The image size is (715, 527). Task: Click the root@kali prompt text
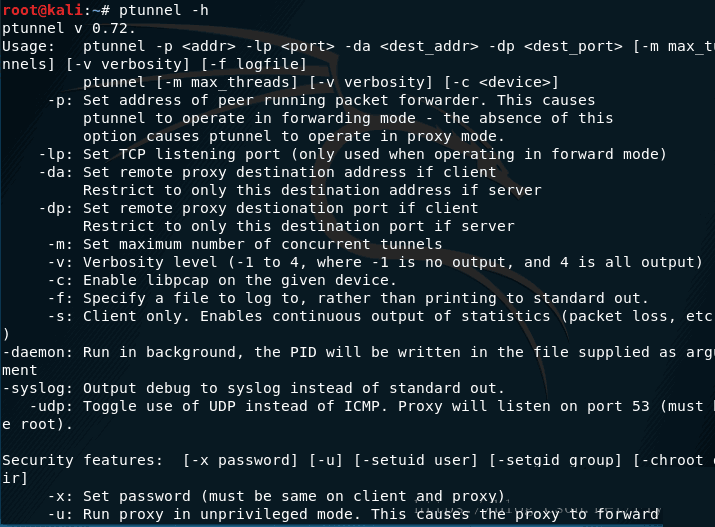coord(42,10)
